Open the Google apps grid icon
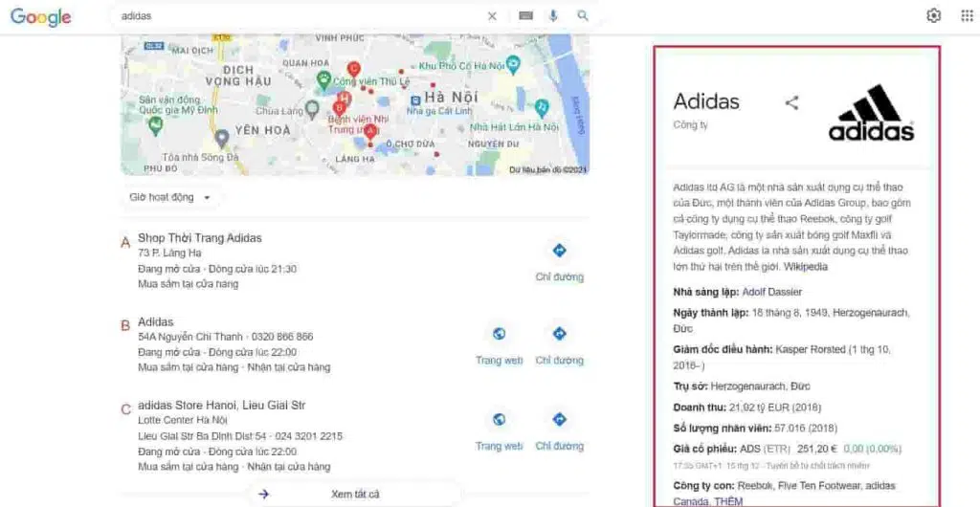Image resolution: width=980 pixels, height=507 pixels. coord(967,16)
